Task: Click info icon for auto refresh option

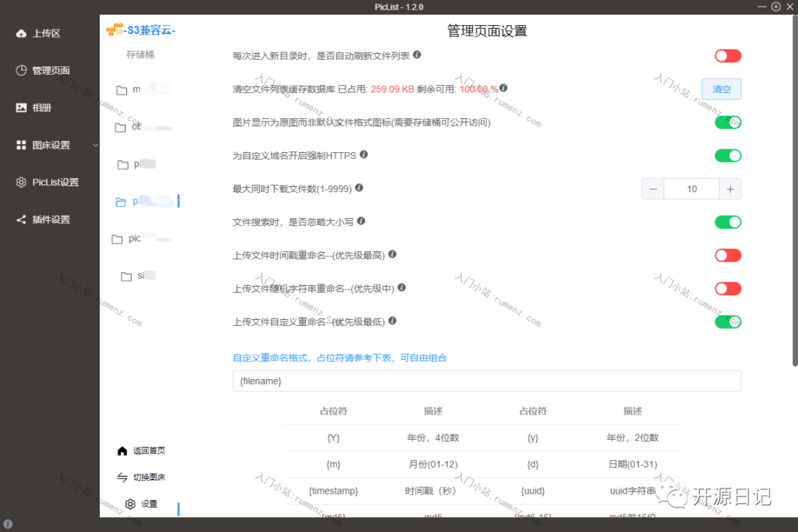Action: click(417, 55)
